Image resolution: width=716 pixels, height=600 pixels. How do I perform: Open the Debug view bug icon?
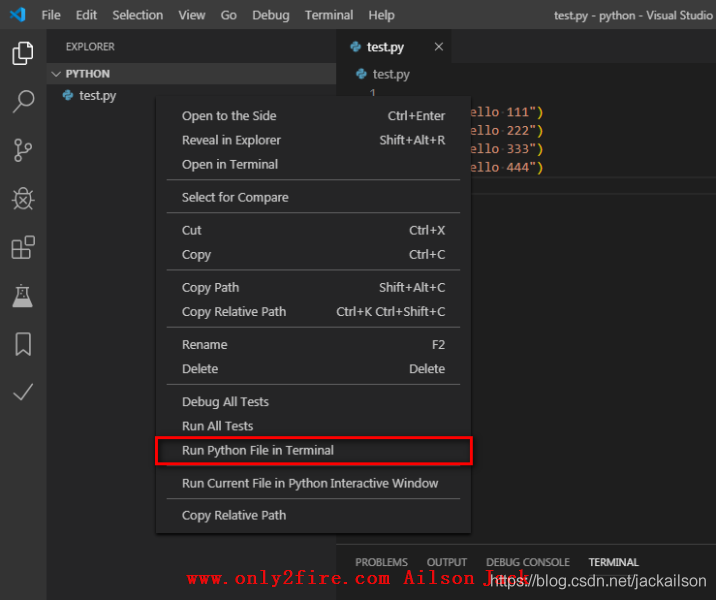(23, 199)
